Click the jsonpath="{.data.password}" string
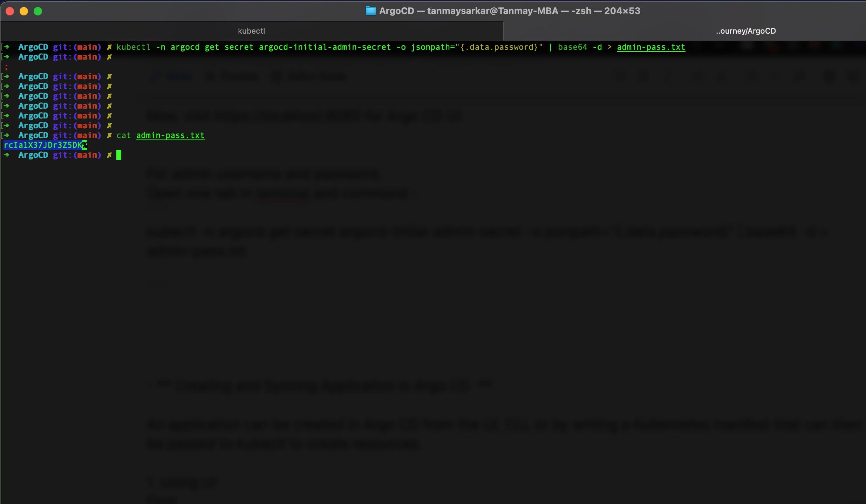The height and width of the screenshot is (504, 866). coord(477,47)
